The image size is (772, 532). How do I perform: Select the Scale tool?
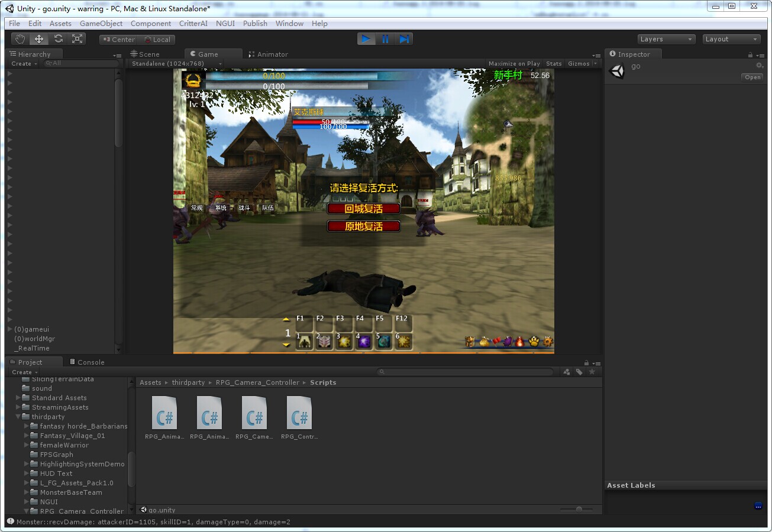pos(77,39)
